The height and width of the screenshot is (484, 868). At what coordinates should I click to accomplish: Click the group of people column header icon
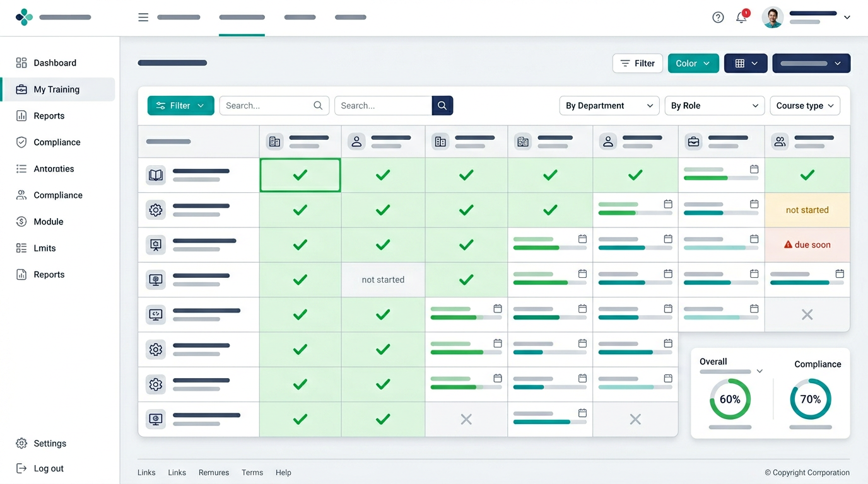(x=780, y=142)
